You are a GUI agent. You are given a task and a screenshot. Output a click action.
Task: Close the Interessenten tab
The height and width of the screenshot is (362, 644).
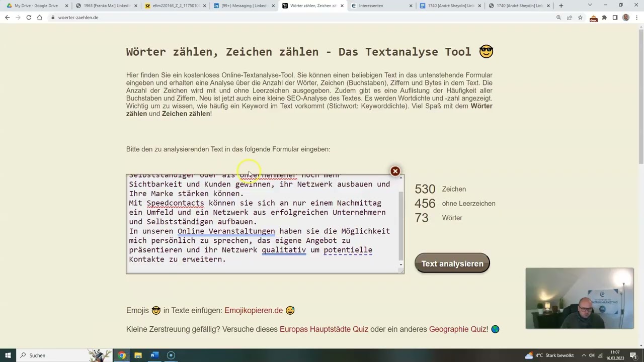(411, 6)
